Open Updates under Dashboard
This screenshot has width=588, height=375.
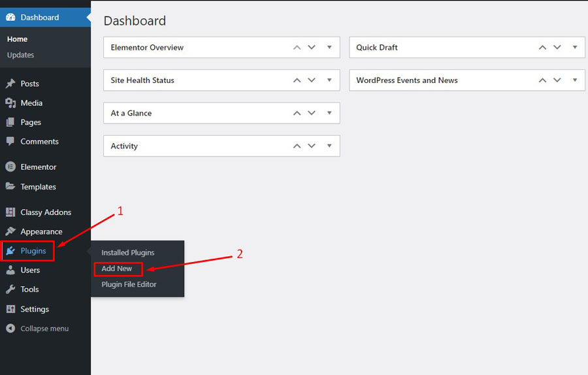[x=21, y=55]
